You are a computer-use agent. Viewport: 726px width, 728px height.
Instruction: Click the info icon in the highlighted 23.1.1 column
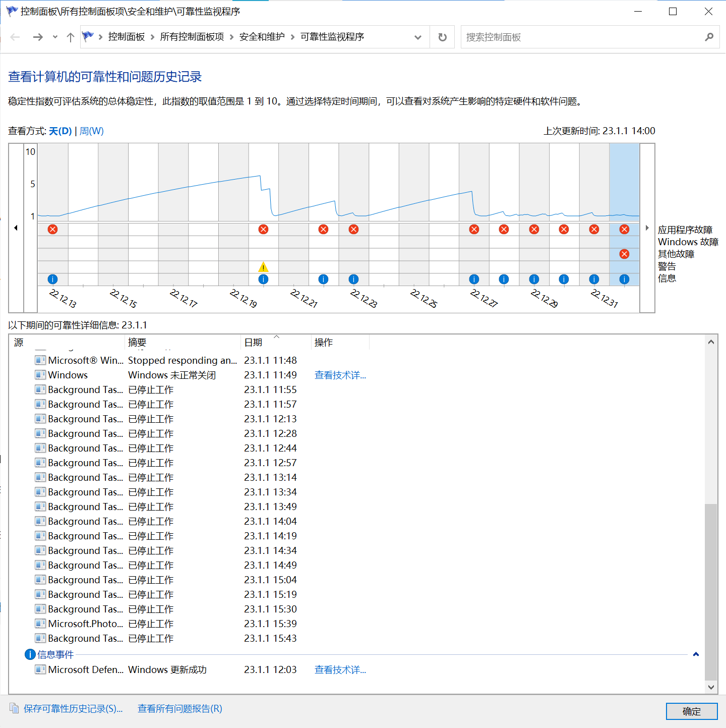(x=624, y=279)
